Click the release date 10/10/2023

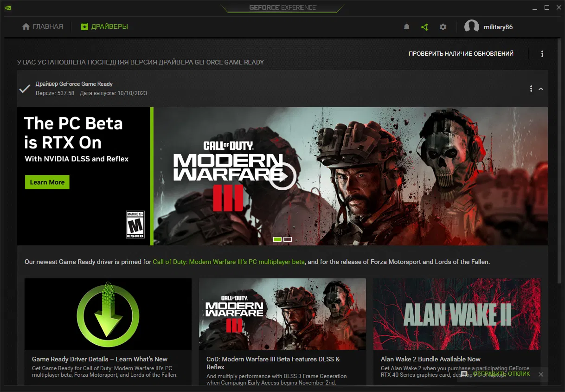113,93
